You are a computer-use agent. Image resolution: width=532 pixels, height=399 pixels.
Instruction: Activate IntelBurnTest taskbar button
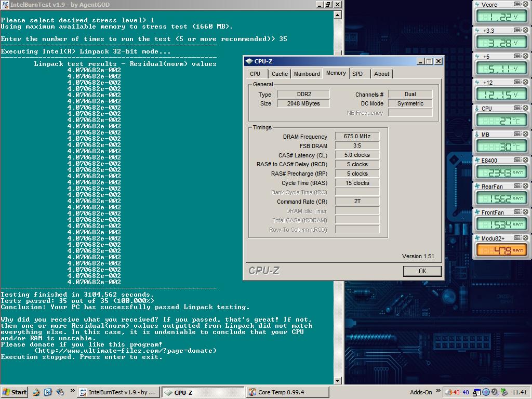118,392
